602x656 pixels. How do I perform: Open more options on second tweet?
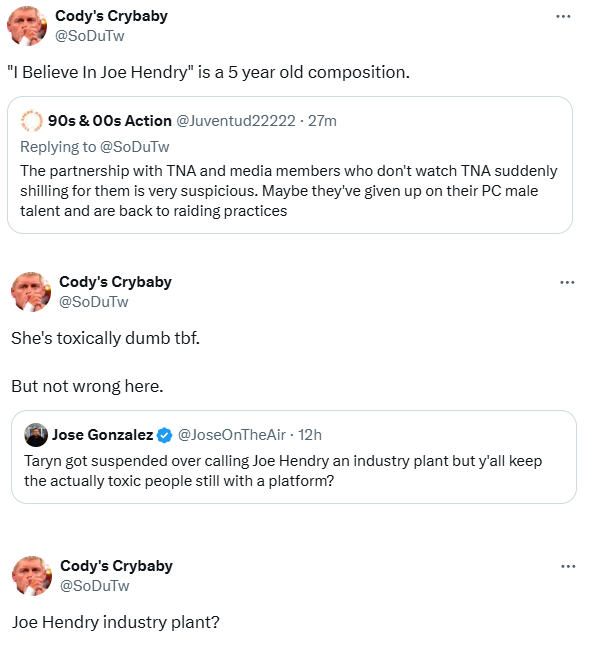pos(567,283)
